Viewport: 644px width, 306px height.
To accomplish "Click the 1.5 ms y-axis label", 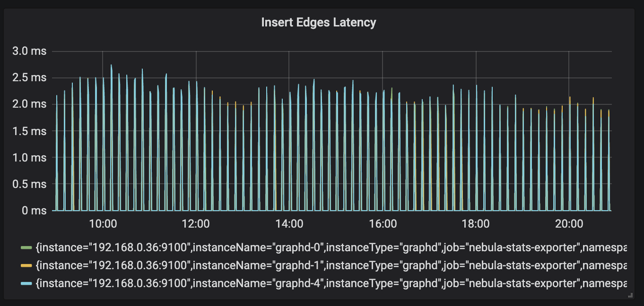I will pos(28,131).
